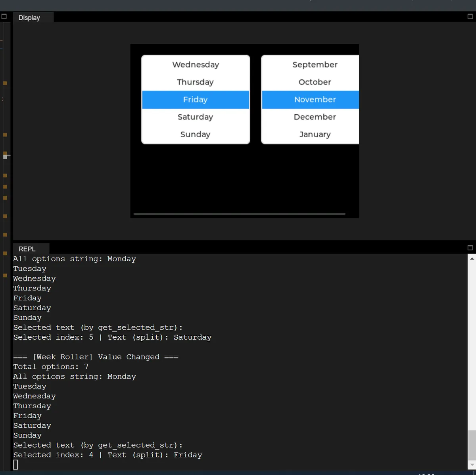Click the horizontal scrollbar in the display

[x=240, y=214]
